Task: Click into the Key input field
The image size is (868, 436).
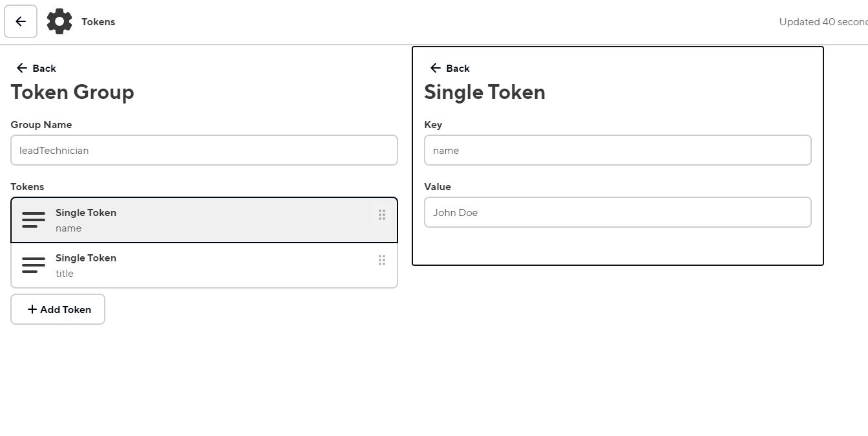Action: click(617, 150)
